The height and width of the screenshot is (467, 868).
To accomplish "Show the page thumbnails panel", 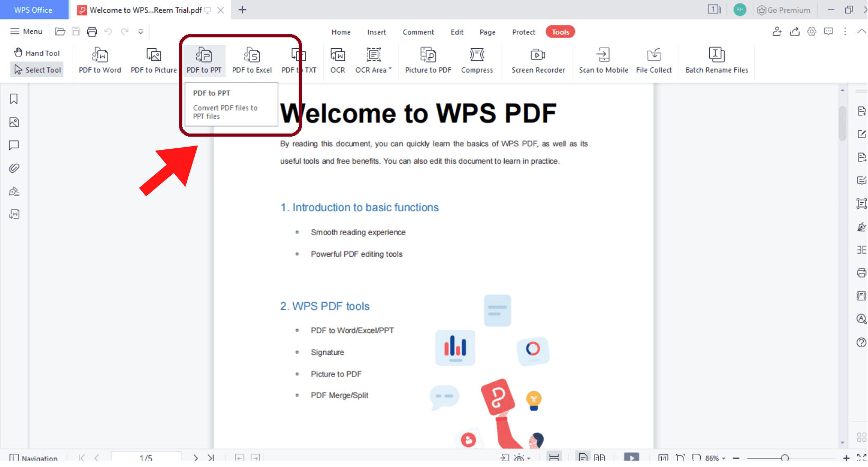I will click(14, 122).
